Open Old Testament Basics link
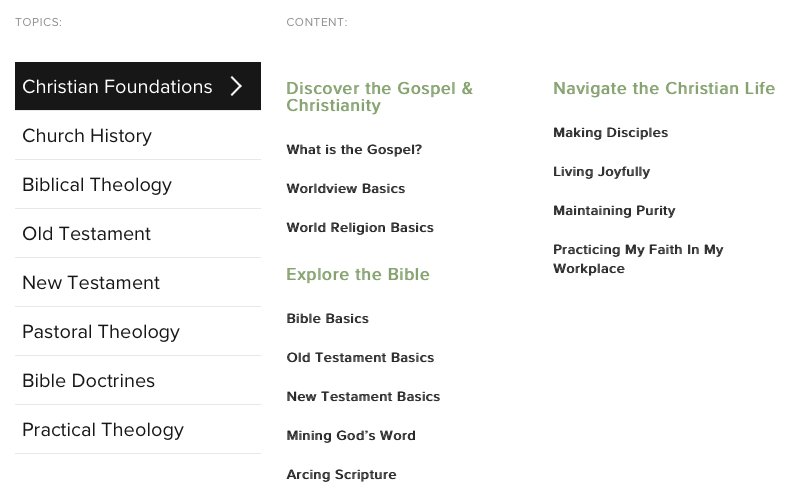Viewport: 796px width, 504px height. [x=360, y=358]
